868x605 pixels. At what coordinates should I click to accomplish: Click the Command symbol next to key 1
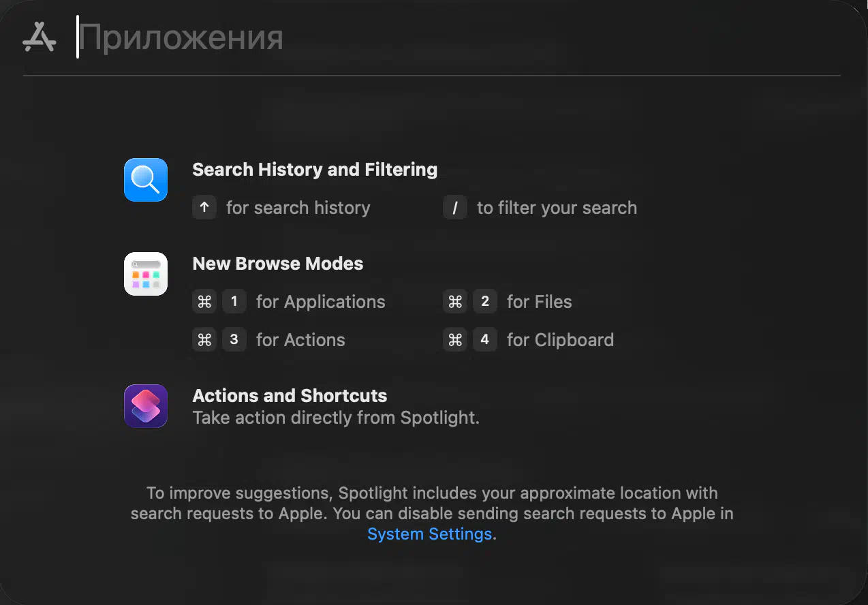204,302
